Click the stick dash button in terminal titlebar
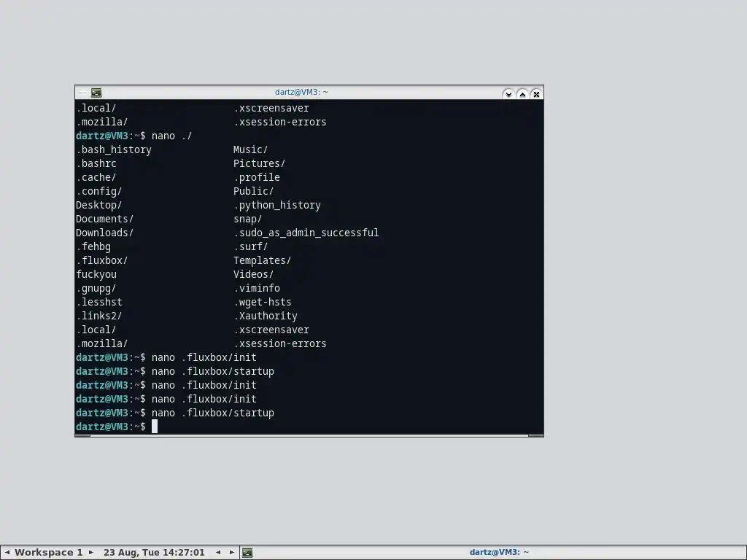 [82, 93]
